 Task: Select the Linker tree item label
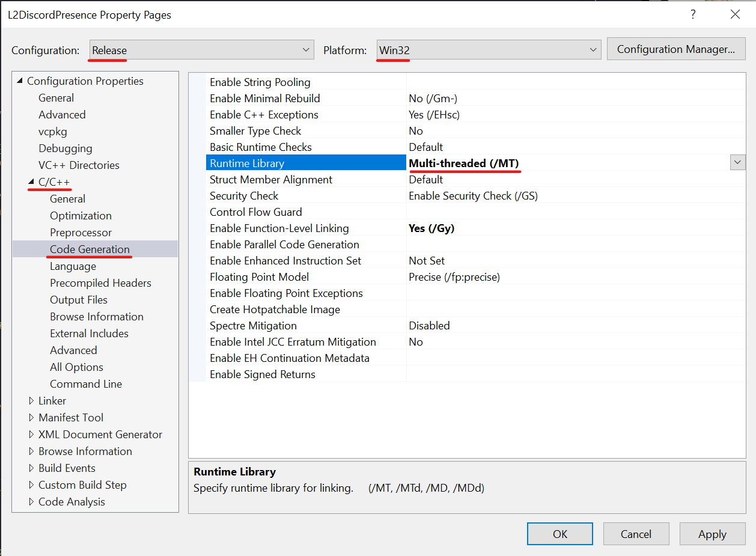coord(52,400)
